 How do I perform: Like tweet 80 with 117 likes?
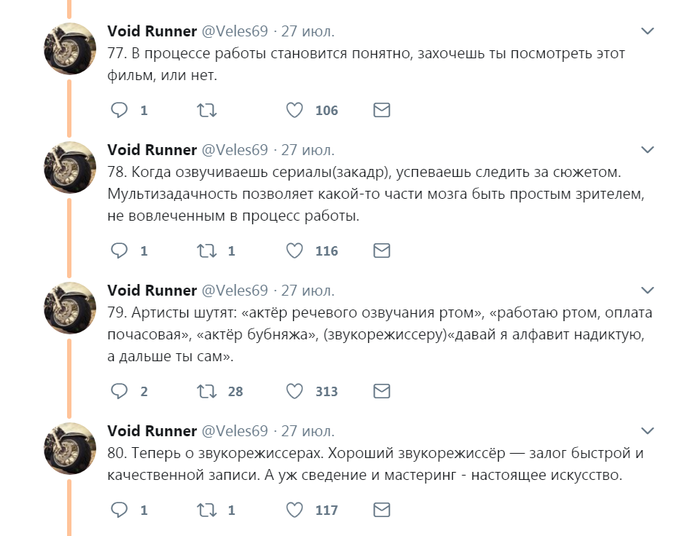pos(295,510)
